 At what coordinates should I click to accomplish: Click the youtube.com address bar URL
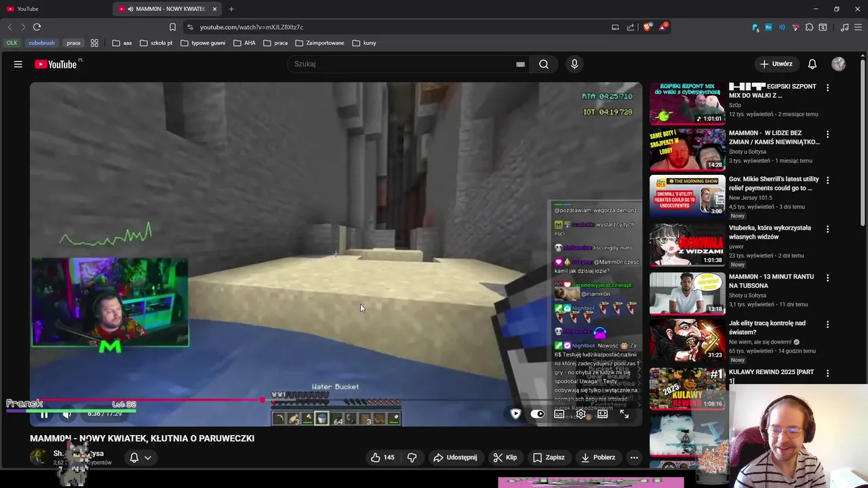252,27
